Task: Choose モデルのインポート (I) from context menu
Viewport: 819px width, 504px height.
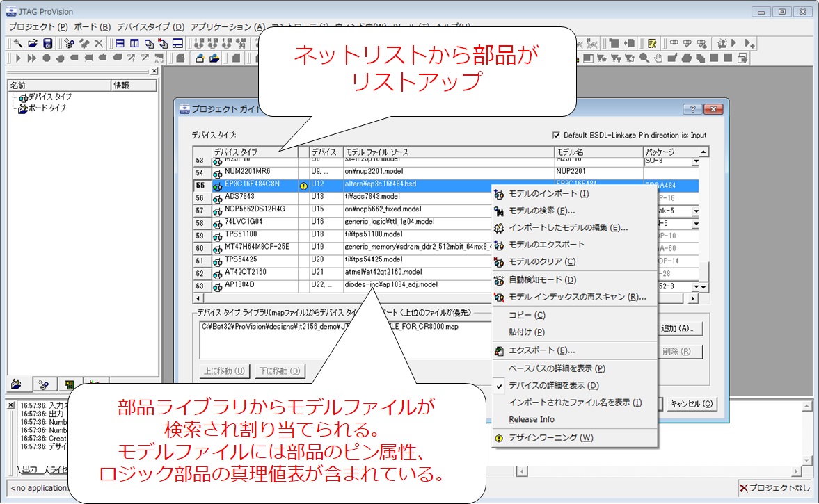Action: click(x=575, y=194)
